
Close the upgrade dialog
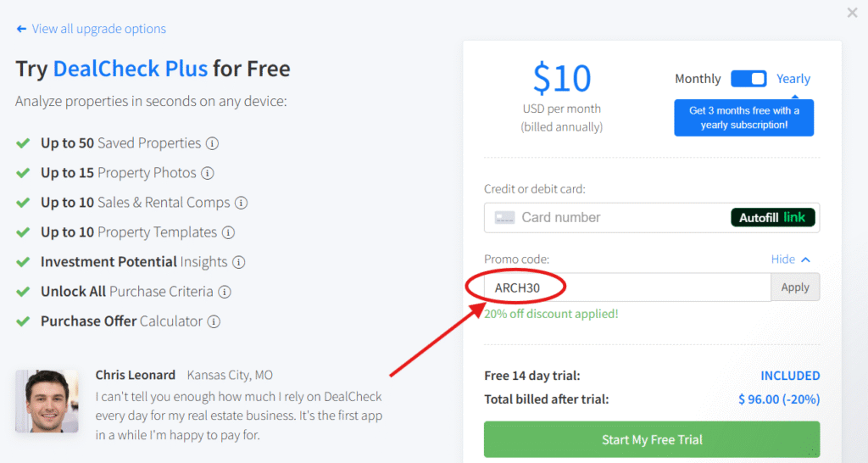[852, 13]
